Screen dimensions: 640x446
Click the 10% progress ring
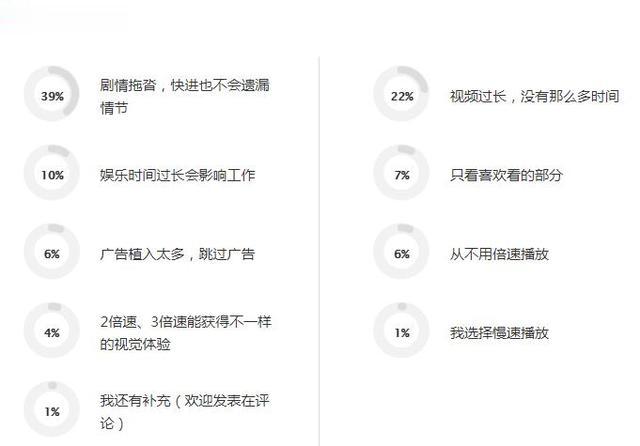[51, 173]
